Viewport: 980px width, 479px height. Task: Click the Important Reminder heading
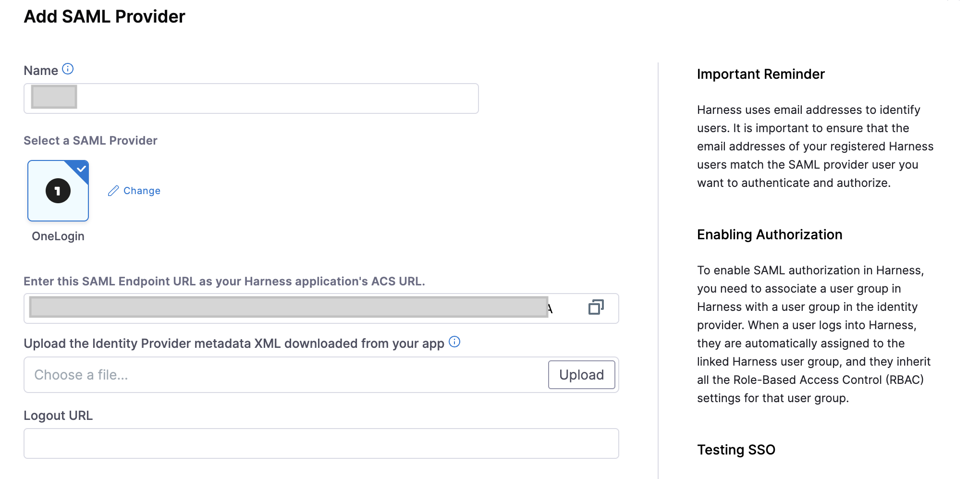(760, 74)
